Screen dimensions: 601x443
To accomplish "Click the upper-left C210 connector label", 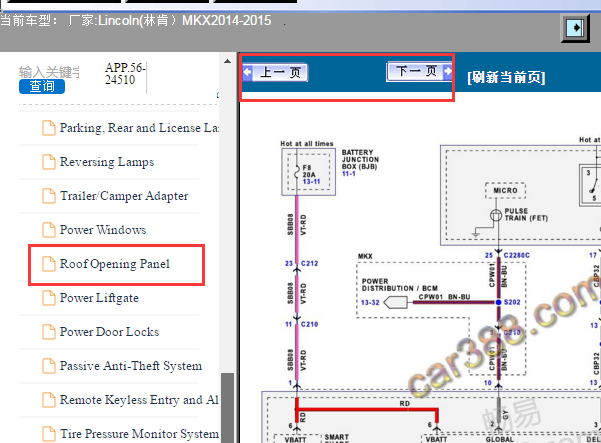I will pos(309,324).
